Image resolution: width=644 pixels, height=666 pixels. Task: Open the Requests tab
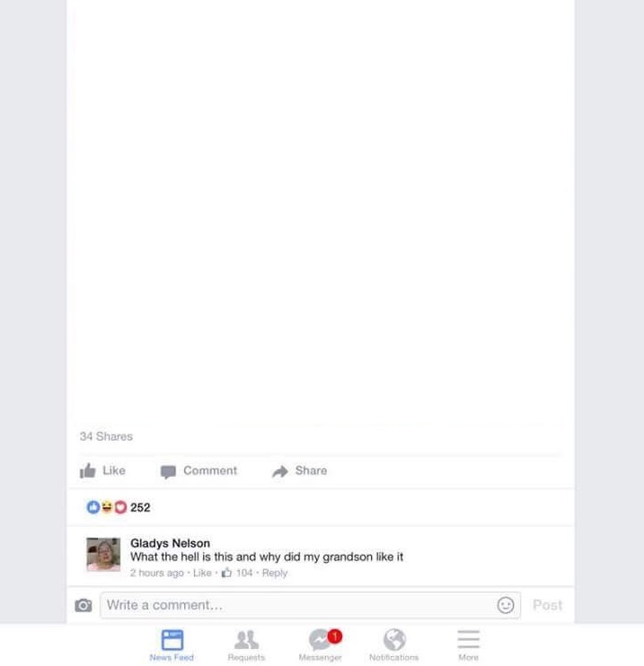[x=246, y=644]
